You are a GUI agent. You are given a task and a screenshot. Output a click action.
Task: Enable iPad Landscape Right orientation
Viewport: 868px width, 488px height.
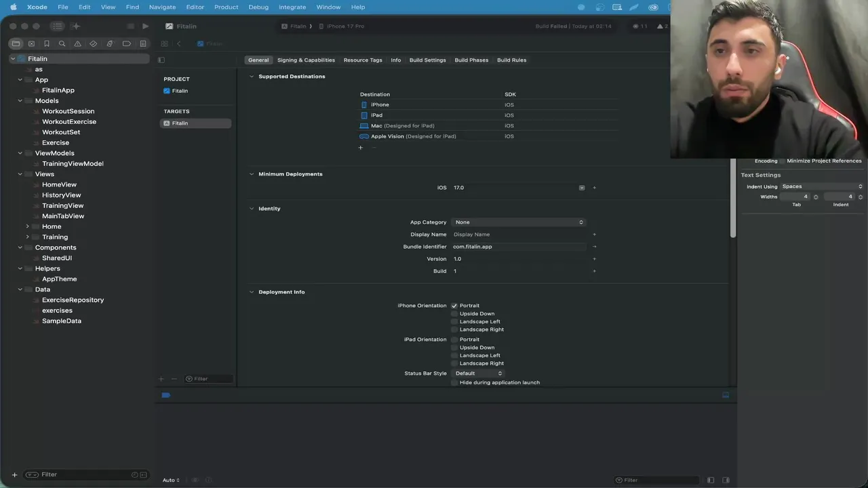pos(454,363)
